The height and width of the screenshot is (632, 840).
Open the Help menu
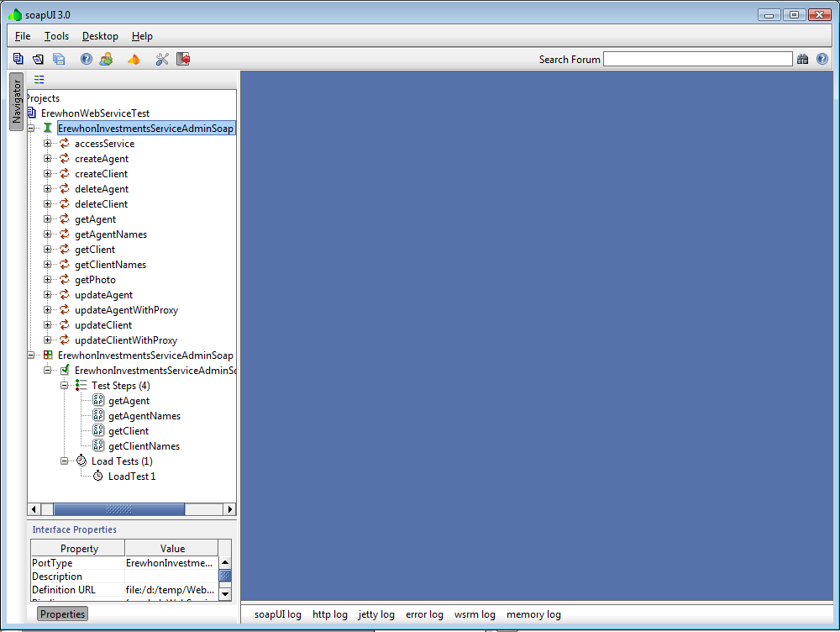[142, 36]
